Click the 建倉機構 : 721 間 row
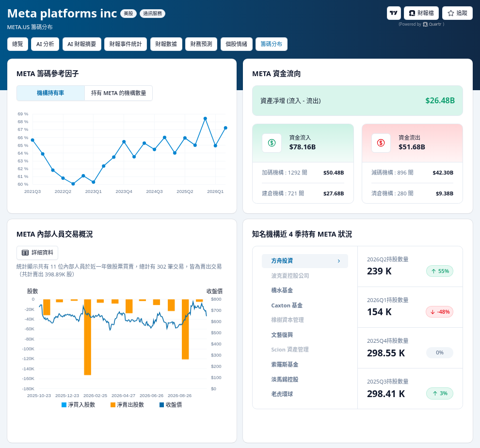The image size is (480, 448). click(303, 193)
